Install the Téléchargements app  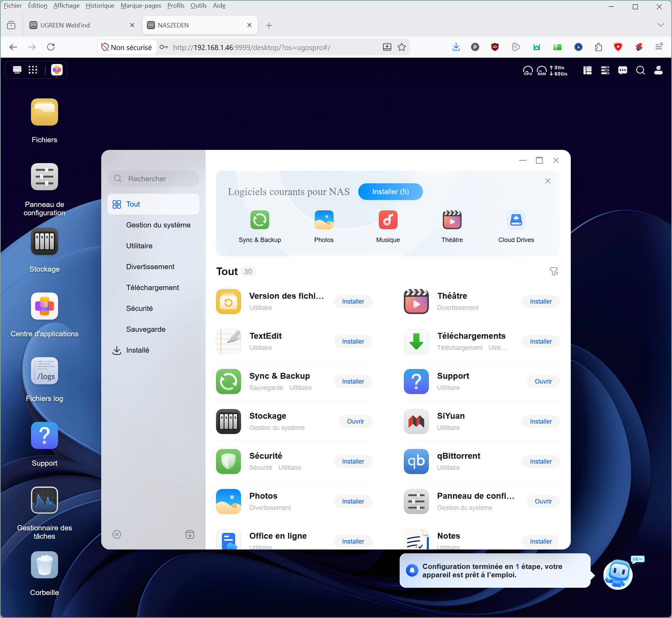(541, 342)
